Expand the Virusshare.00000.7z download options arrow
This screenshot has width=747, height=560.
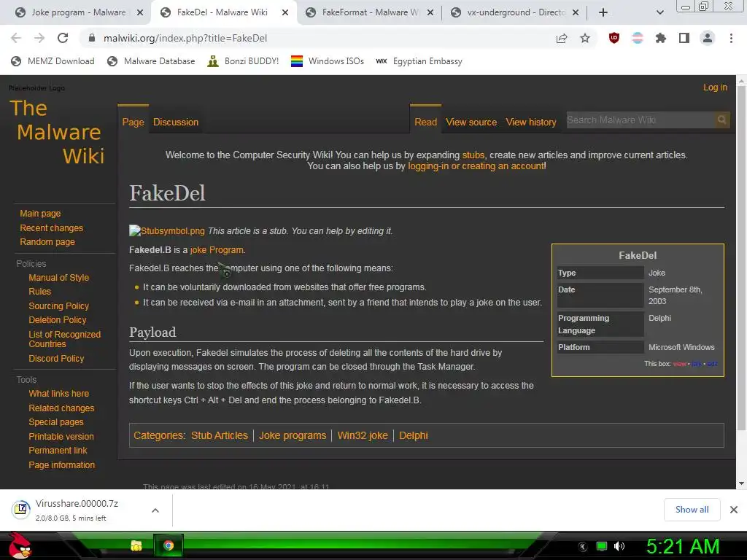155,510
